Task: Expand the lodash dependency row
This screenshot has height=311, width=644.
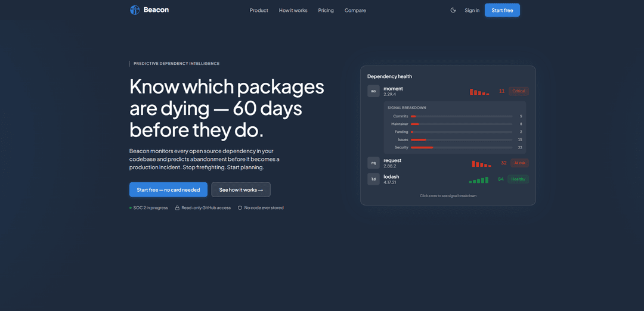Action: (448, 179)
